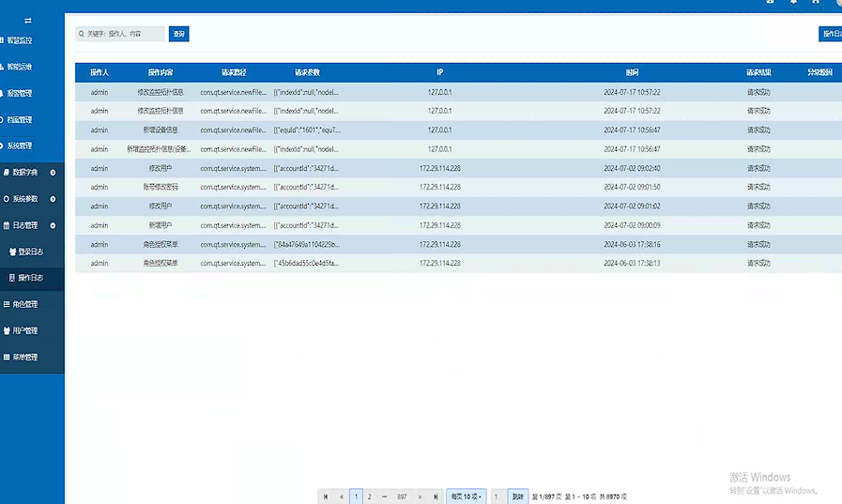
Task: Click the equId 1601 request parameter cell
Action: pyautogui.click(x=307, y=130)
